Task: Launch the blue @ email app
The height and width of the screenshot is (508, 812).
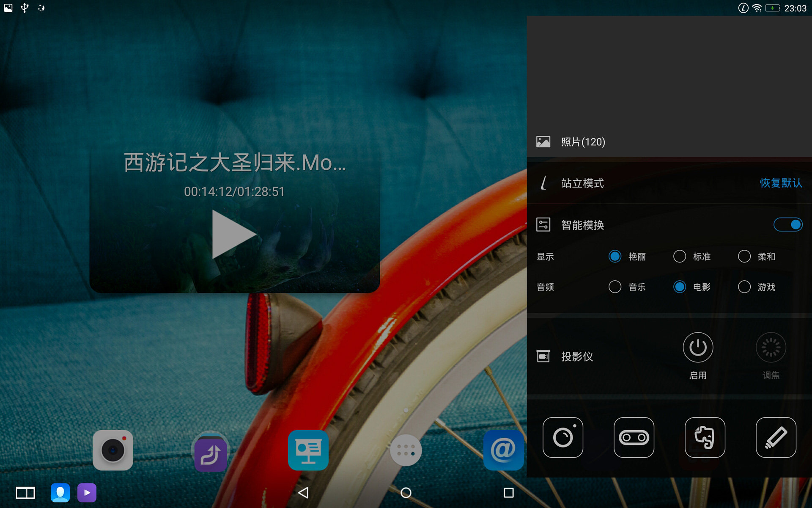Action: click(504, 450)
